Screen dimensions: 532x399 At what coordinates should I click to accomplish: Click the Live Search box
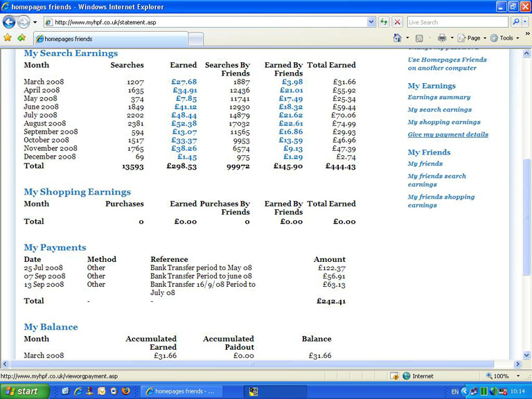pos(457,22)
